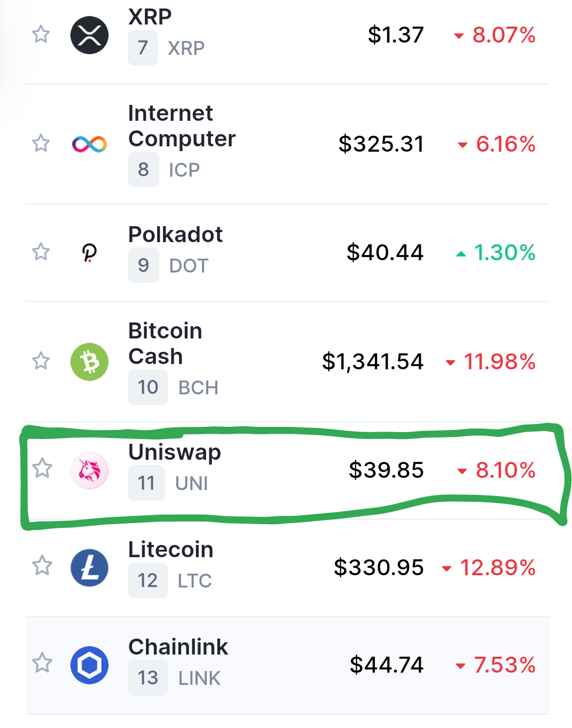The width and height of the screenshot is (572, 728).
Task: Click Polkadot's 1.30% price change
Action: pos(504,253)
